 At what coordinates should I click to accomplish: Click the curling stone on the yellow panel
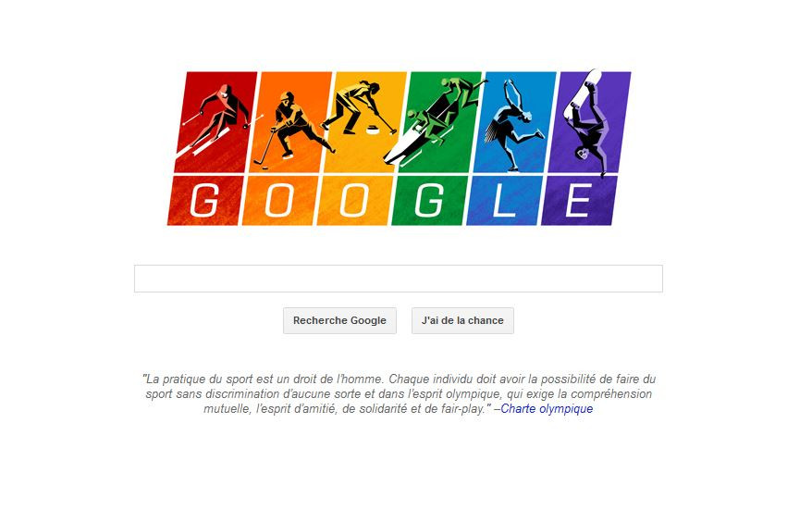373,130
